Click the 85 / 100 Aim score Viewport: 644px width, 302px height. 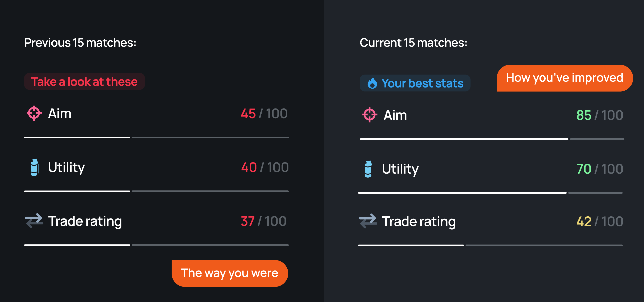599,115
